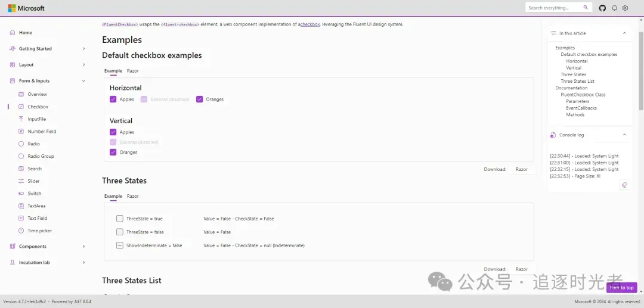Click the InputFile upload icon
Screen dimensions: 644x308
pos(21,119)
